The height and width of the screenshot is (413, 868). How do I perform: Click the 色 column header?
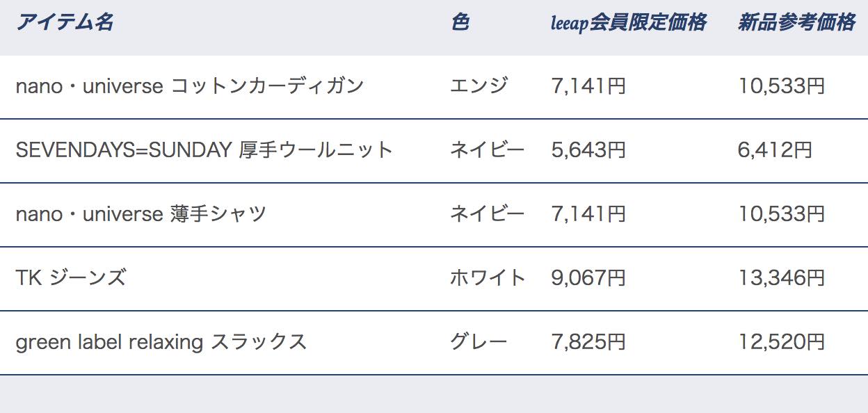[460, 22]
